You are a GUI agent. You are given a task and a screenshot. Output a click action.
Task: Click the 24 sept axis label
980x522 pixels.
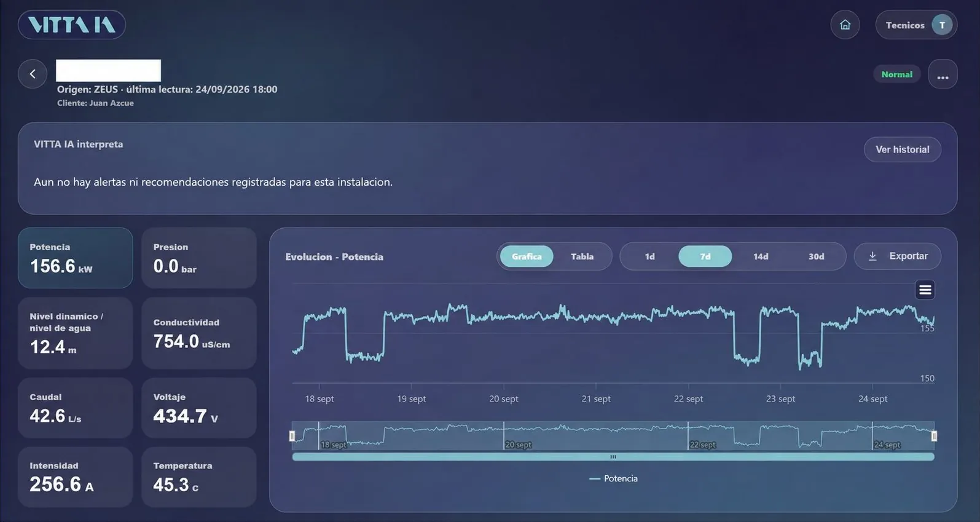(872, 399)
